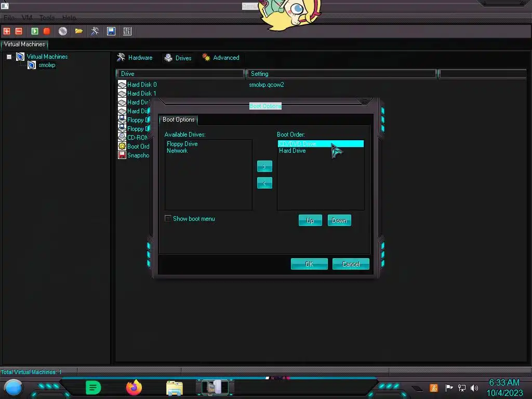
Task: Click the blue floppy disk save icon
Action: point(111,31)
